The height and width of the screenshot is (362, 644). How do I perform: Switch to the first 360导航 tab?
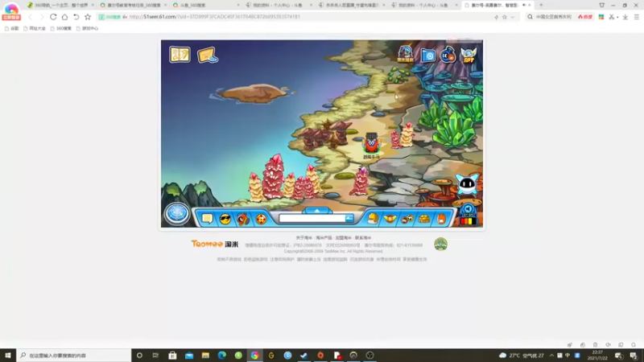60,5
